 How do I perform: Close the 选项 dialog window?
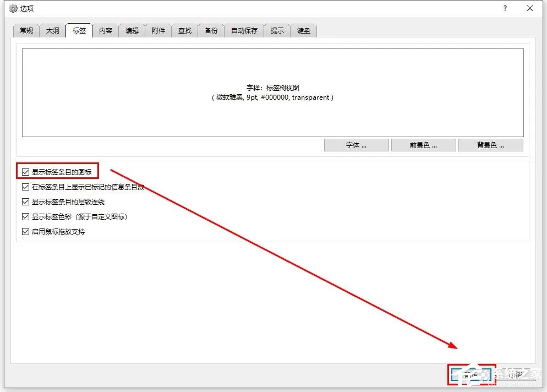click(x=530, y=8)
